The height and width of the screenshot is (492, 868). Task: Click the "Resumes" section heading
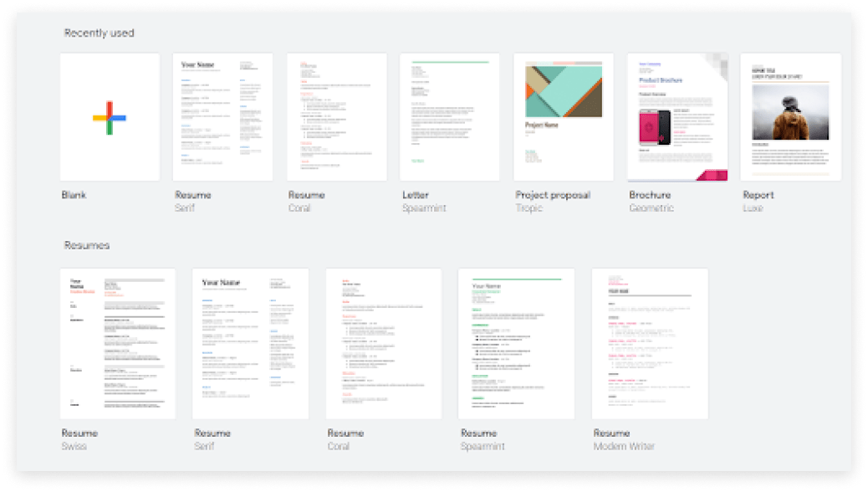pos(87,245)
